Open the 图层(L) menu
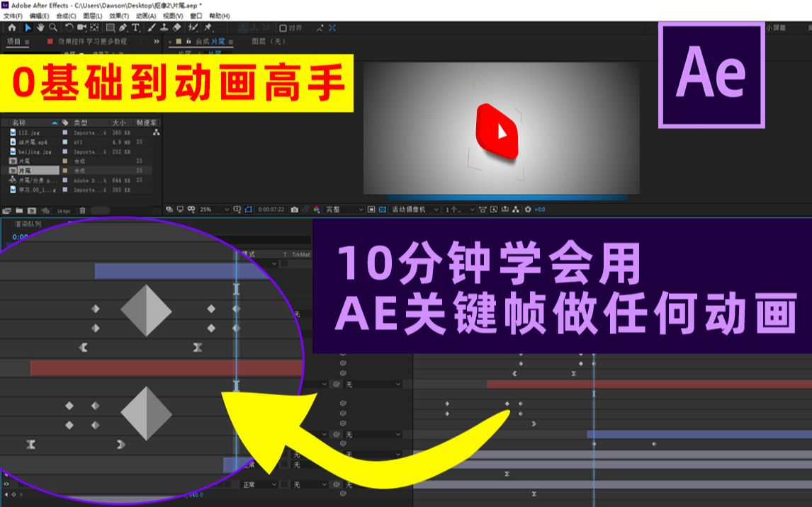The width and height of the screenshot is (812, 507). pyautogui.click(x=93, y=16)
